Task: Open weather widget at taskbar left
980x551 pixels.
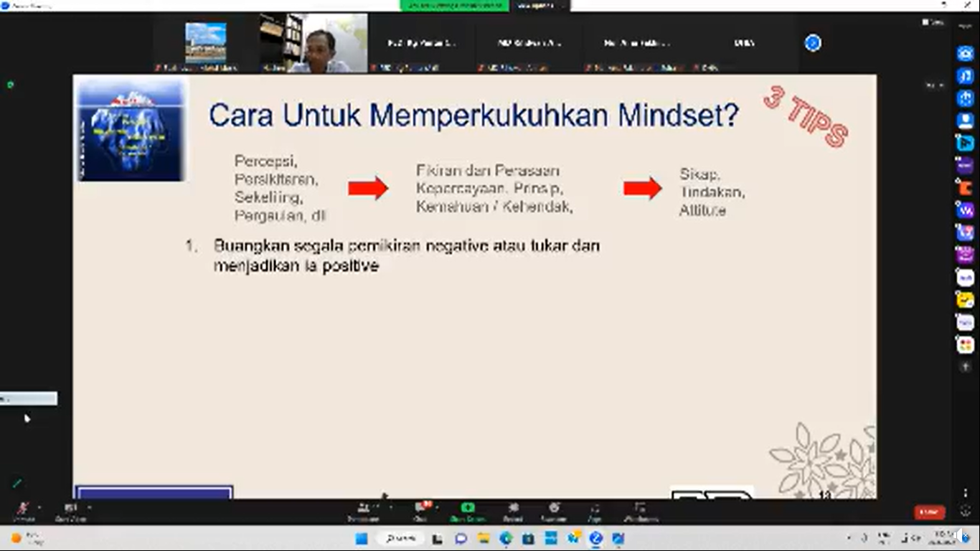Action: 29,538
